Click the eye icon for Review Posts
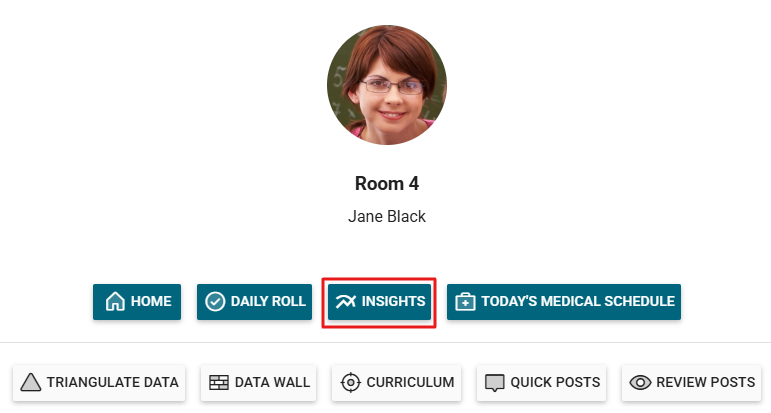The width and height of the screenshot is (771, 413). click(x=640, y=382)
